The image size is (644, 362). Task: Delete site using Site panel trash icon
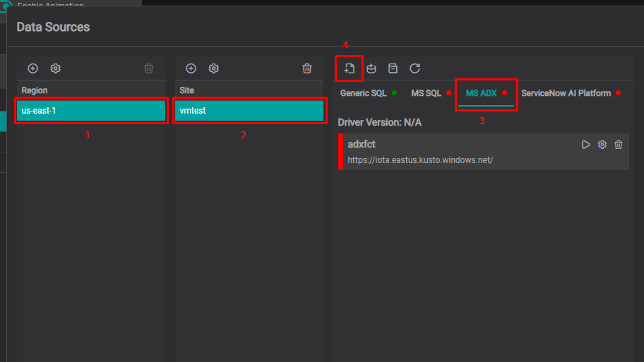click(307, 68)
